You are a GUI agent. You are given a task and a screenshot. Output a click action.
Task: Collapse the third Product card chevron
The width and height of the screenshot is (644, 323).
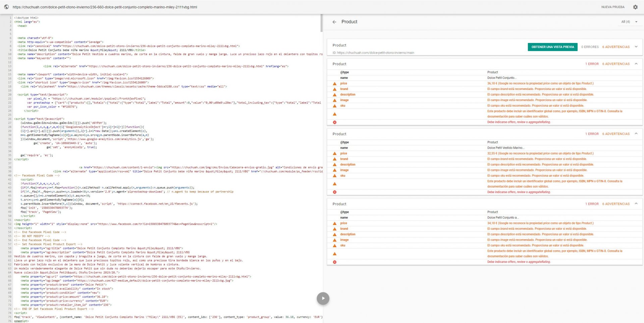636,204
